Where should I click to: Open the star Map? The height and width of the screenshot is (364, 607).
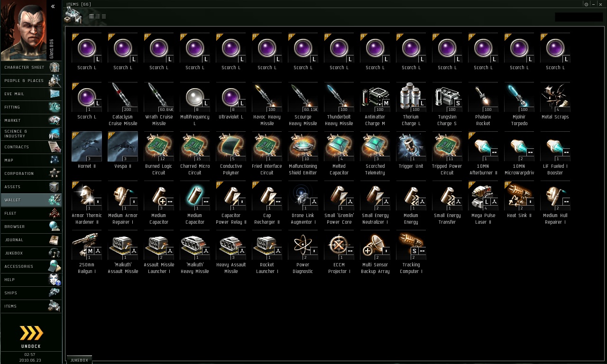[x=31, y=160]
